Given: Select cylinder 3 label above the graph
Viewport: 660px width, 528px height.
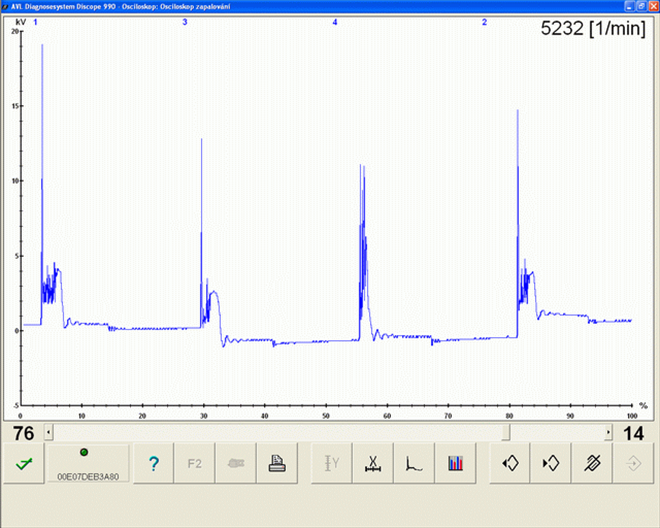Looking at the screenshot, I should 184,21.
